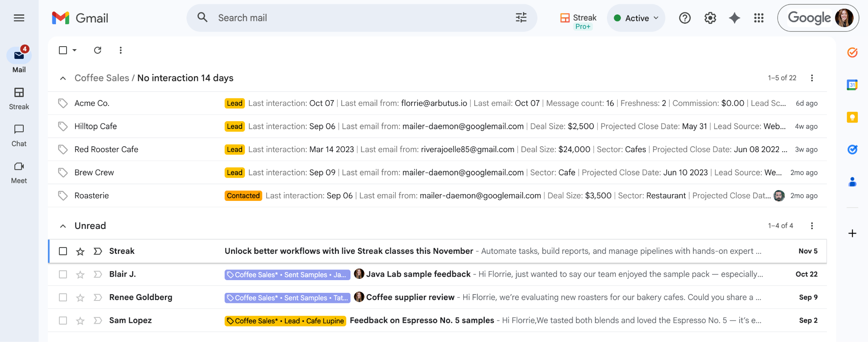Image resolution: width=868 pixels, height=342 pixels.
Task: Open Feedback on Espresso No. 5 samples email
Action: click(x=437, y=320)
